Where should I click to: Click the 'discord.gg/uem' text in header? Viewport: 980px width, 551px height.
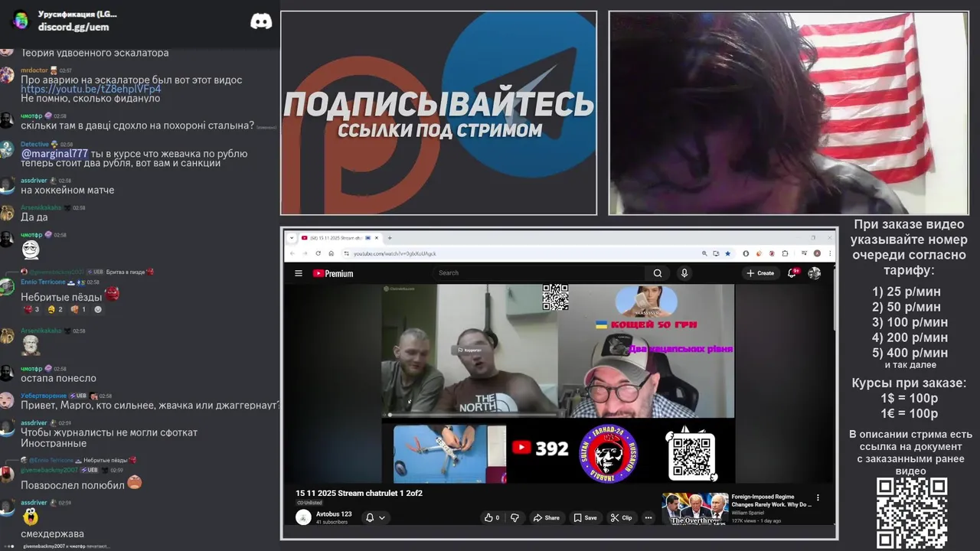point(73,27)
